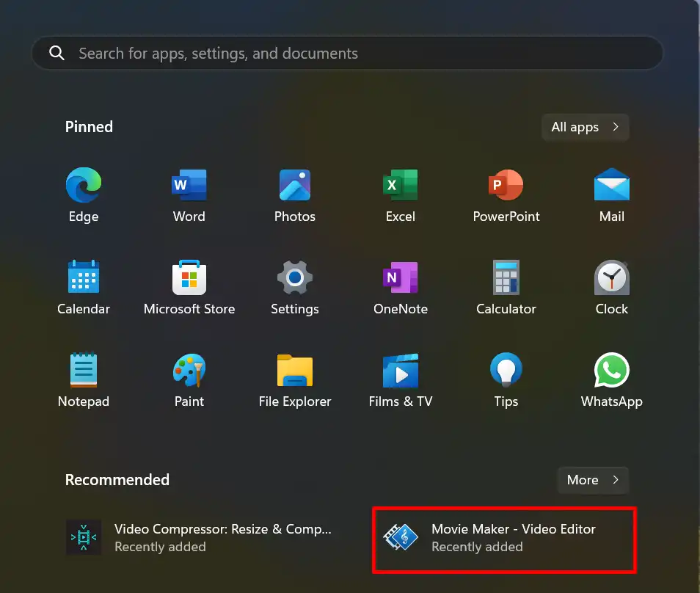The height and width of the screenshot is (593, 700).
Task: Expand More recommended items
Action: click(593, 480)
